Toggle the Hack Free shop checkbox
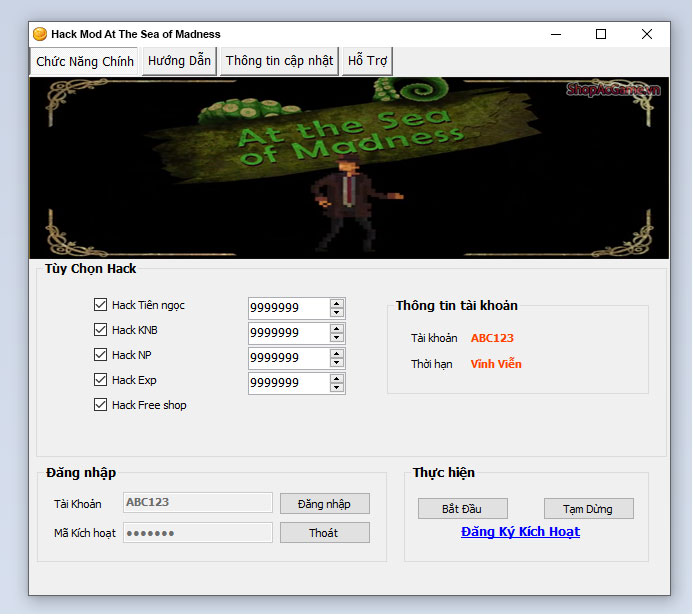Viewport: 693px width, 616px height. pyautogui.click(x=100, y=405)
